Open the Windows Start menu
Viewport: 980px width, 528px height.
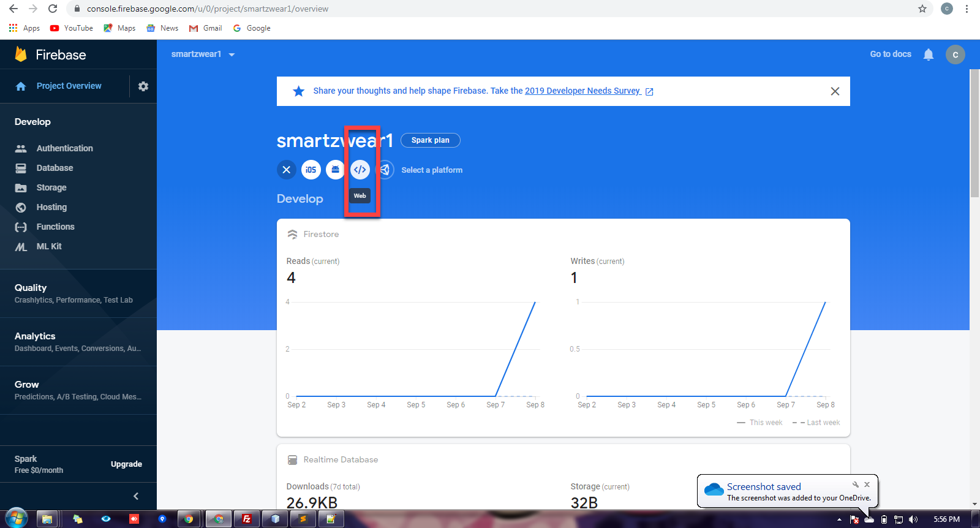click(x=16, y=518)
